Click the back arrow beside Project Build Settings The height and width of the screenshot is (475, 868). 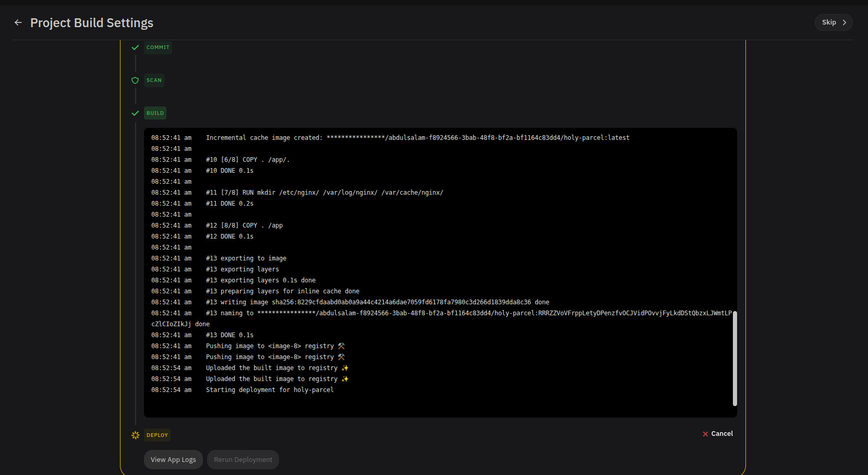[18, 22]
